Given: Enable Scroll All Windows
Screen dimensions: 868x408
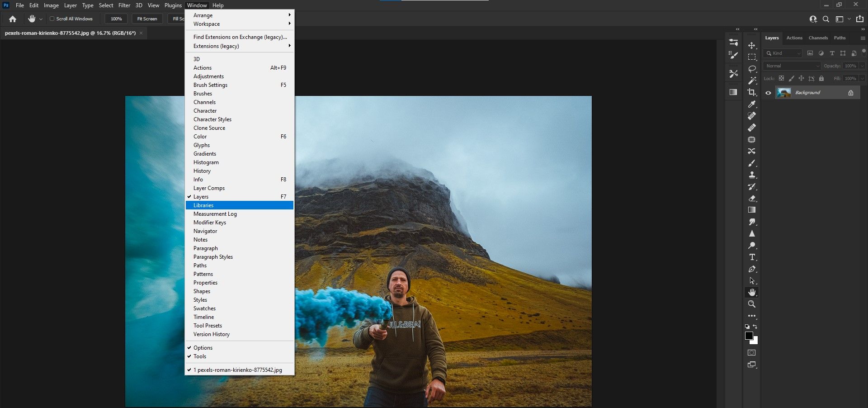Looking at the screenshot, I should pos(52,19).
